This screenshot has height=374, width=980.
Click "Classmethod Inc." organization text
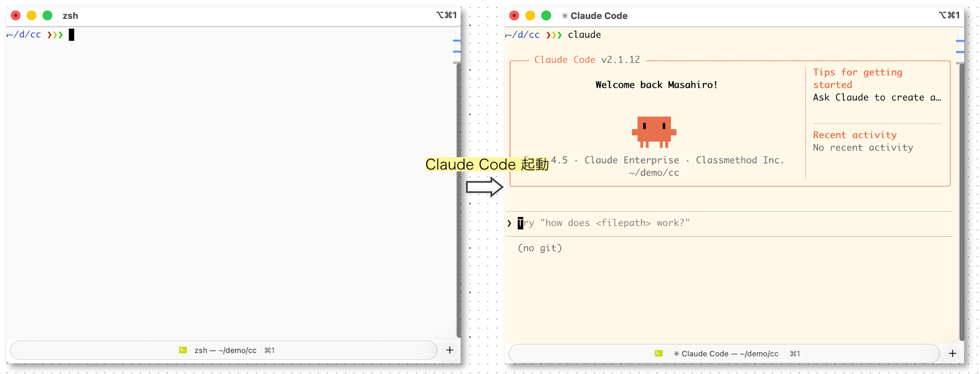[740, 160]
